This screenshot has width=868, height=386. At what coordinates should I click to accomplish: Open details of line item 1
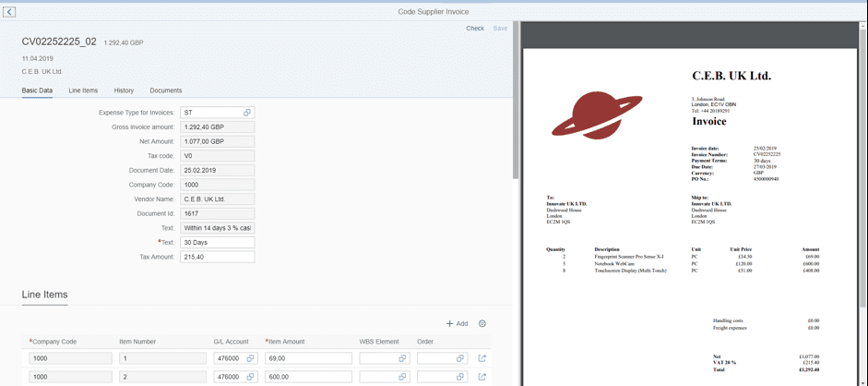click(x=482, y=358)
